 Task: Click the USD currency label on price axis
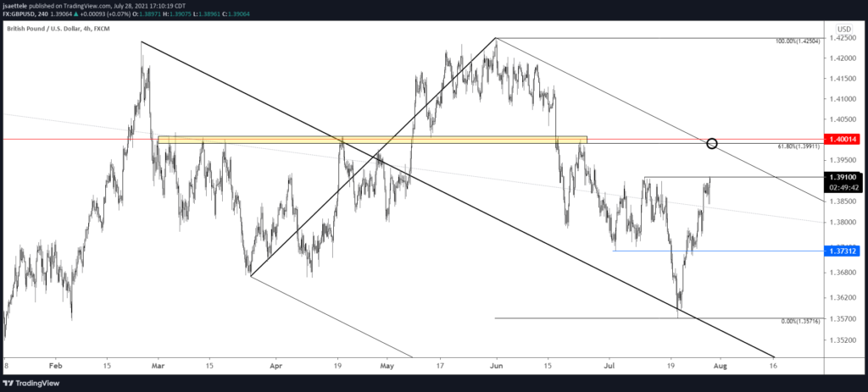coord(844,29)
